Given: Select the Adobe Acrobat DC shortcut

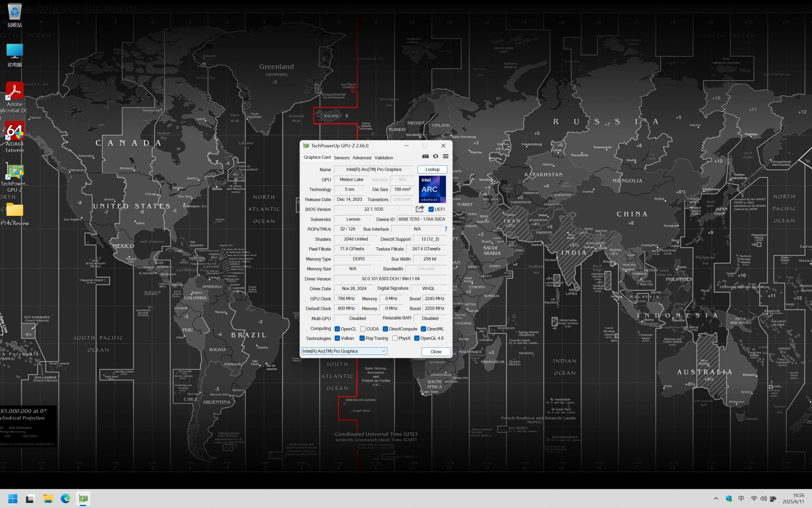Looking at the screenshot, I should tap(15, 97).
